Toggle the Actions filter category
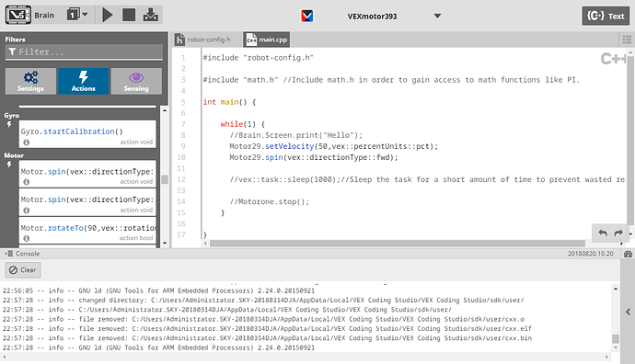Screen dimensions: 635x364 click(x=84, y=81)
